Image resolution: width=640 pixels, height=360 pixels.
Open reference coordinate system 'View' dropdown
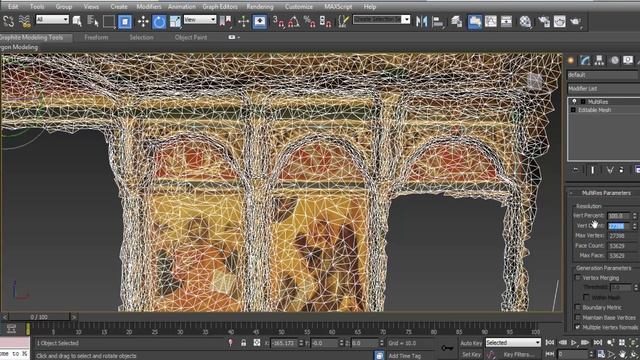(x=200, y=19)
